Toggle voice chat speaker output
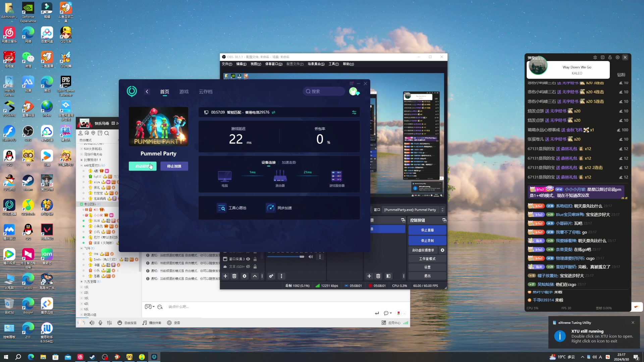This screenshot has height=362, width=644. click(x=92, y=323)
